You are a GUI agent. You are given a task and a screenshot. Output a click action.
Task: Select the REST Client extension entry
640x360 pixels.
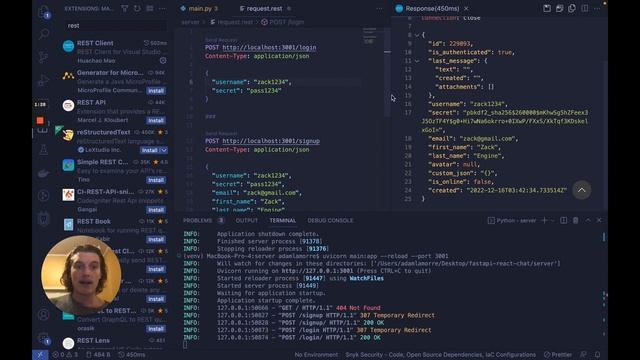[114, 51]
